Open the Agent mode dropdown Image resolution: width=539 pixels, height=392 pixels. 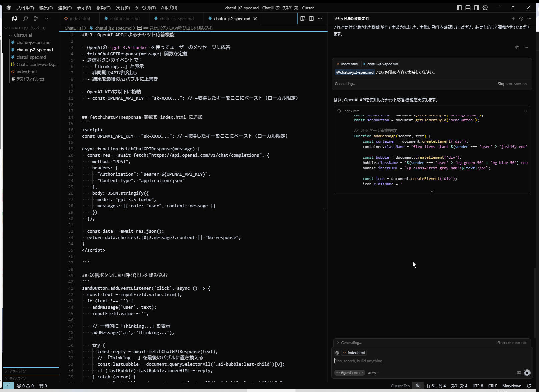click(x=350, y=373)
